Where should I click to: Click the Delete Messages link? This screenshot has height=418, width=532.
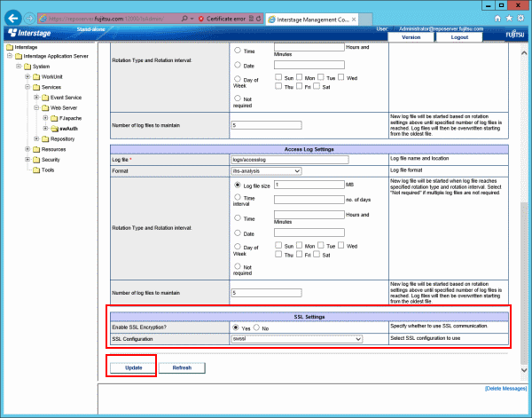point(505,389)
